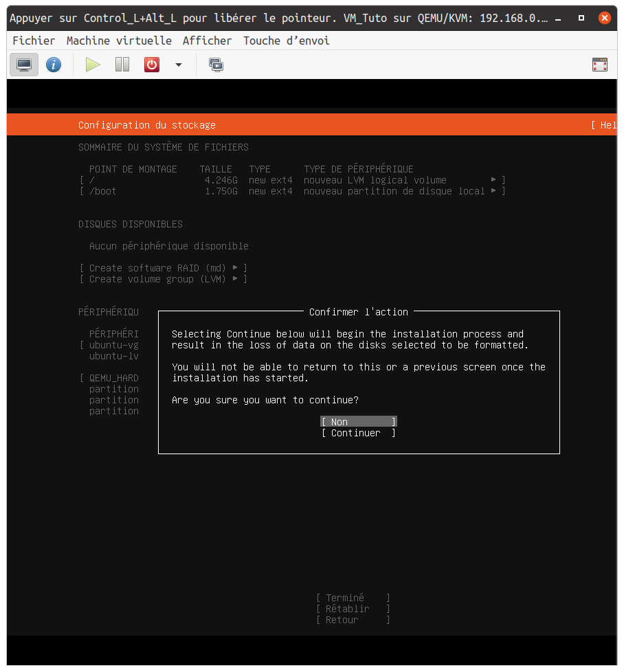The width and height of the screenshot is (624, 672).
Task: Expand the root LVM logical volume entry
Action: 292,180
